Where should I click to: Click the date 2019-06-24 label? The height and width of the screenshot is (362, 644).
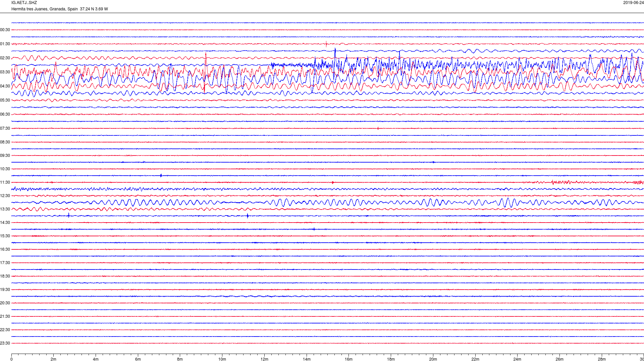point(633,3)
